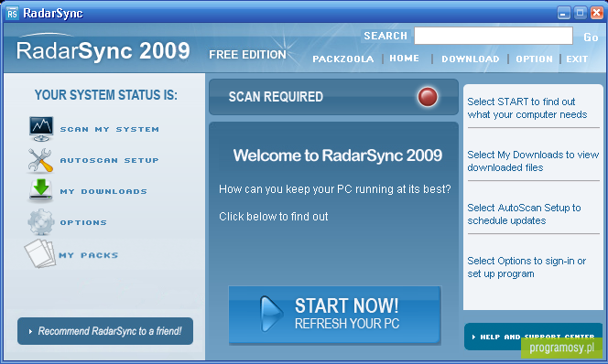Click Start Now Refresh Your PC button
The width and height of the screenshot is (608, 364).
334,315
